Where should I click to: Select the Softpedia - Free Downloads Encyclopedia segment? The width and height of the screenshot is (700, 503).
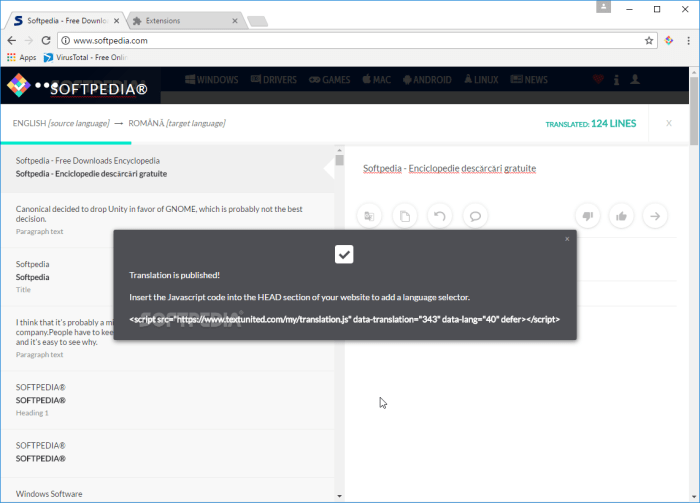(x=167, y=168)
